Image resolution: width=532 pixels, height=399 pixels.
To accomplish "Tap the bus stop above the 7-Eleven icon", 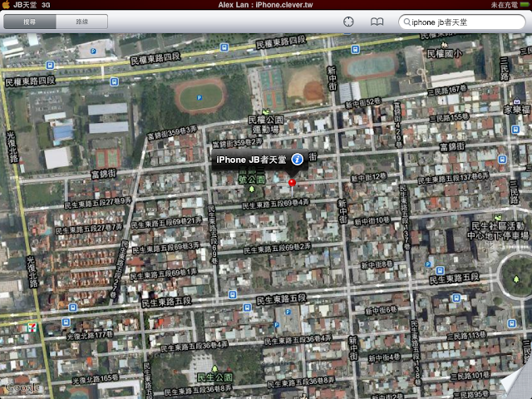I will tap(72, 308).
